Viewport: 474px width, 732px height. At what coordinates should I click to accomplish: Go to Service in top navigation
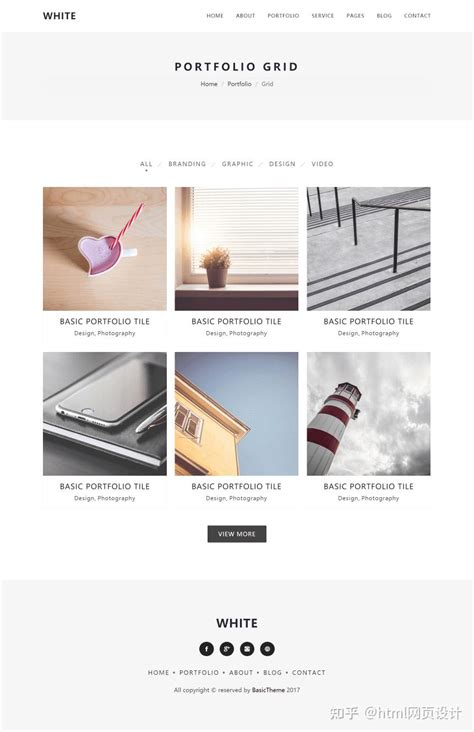click(323, 15)
